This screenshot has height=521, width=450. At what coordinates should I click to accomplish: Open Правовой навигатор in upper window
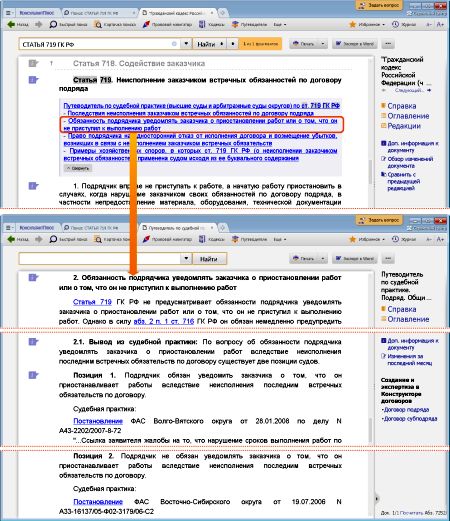[167, 24]
